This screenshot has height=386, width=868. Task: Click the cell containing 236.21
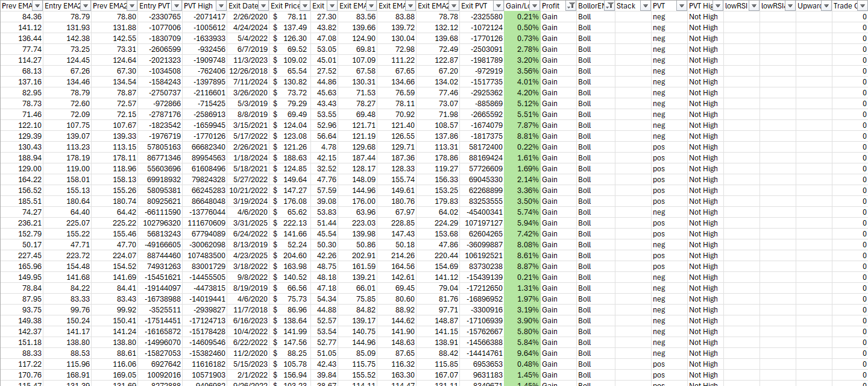click(x=22, y=223)
